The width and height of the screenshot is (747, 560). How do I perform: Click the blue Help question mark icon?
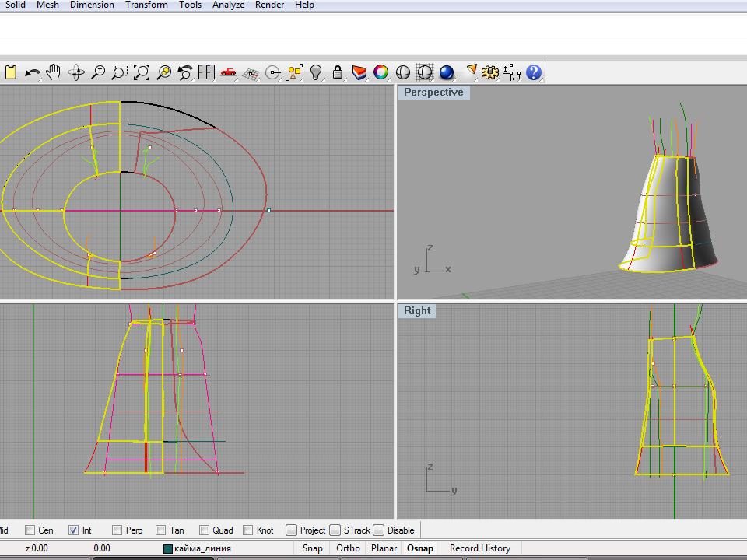tap(533, 72)
